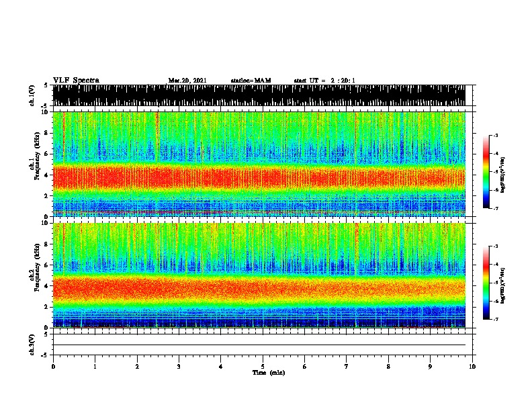The image size is (532, 411).
Task: Click time axis tick label '5'
Action: tap(263, 367)
